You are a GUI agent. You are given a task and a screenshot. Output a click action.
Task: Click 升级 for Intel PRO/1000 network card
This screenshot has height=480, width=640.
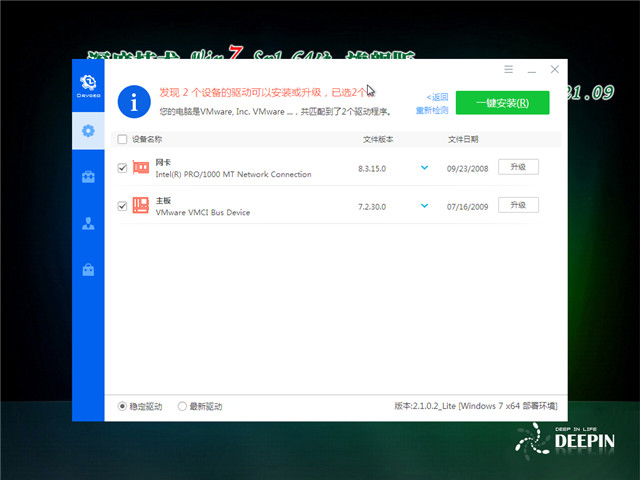(x=518, y=167)
